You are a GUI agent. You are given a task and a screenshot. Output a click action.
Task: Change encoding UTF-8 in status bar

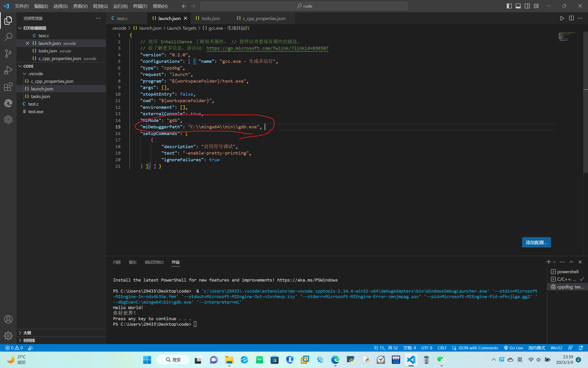click(427, 348)
